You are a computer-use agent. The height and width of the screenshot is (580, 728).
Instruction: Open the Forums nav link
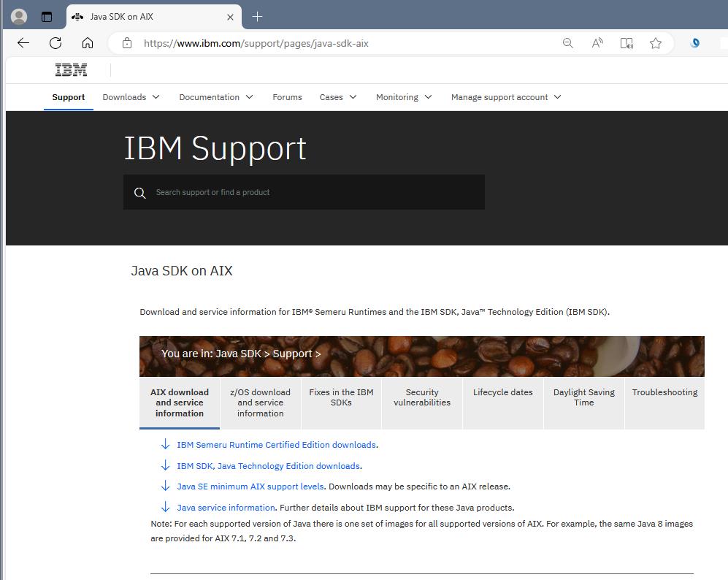pyautogui.click(x=287, y=97)
